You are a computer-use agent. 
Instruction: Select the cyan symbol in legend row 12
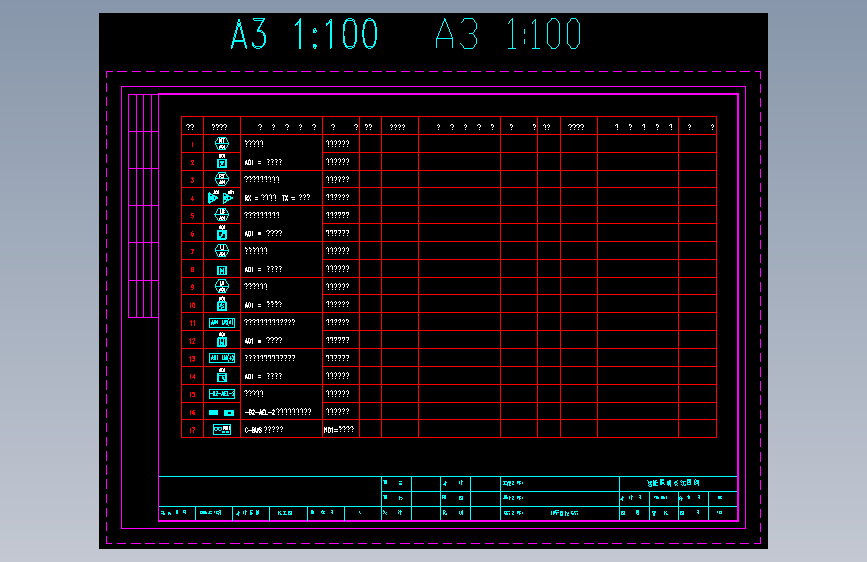click(222, 340)
